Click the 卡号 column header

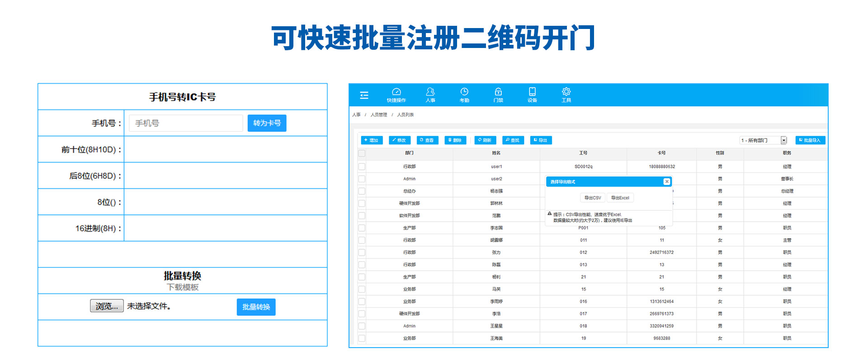pos(662,153)
